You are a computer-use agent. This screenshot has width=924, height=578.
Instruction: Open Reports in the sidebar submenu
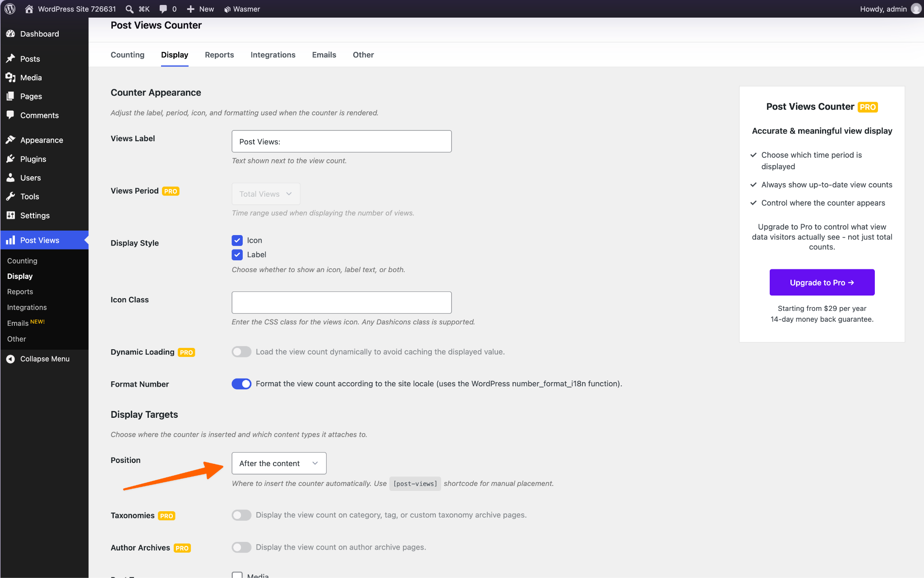(x=20, y=291)
